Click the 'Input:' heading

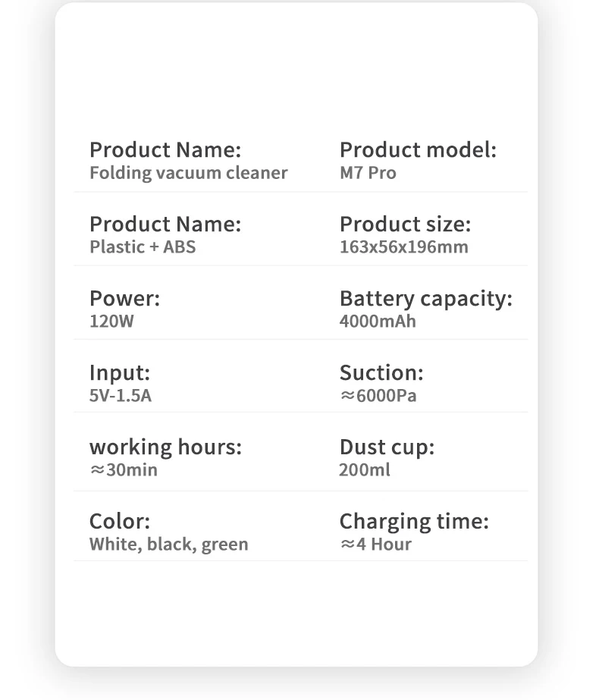(x=120, y=373)
